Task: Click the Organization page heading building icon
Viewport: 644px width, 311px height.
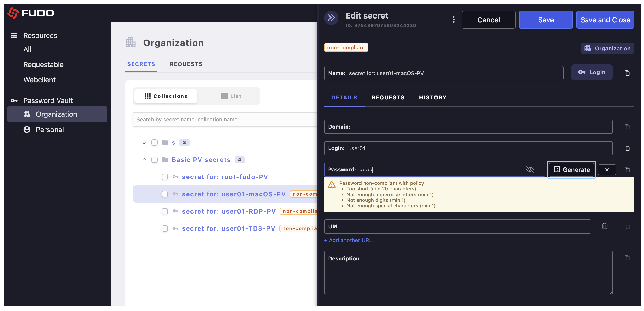Action: click(x=131, y=42)
